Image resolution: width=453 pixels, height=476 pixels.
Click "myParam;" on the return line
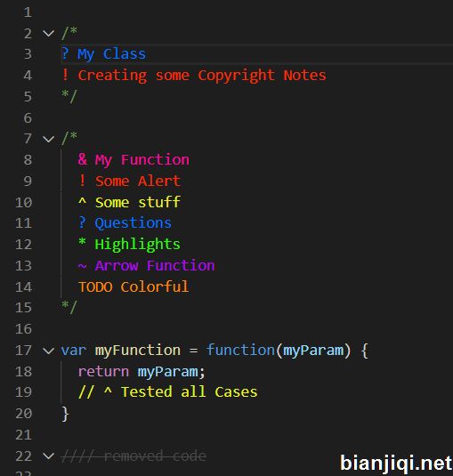pyautogui.click(x=172, y=372)
